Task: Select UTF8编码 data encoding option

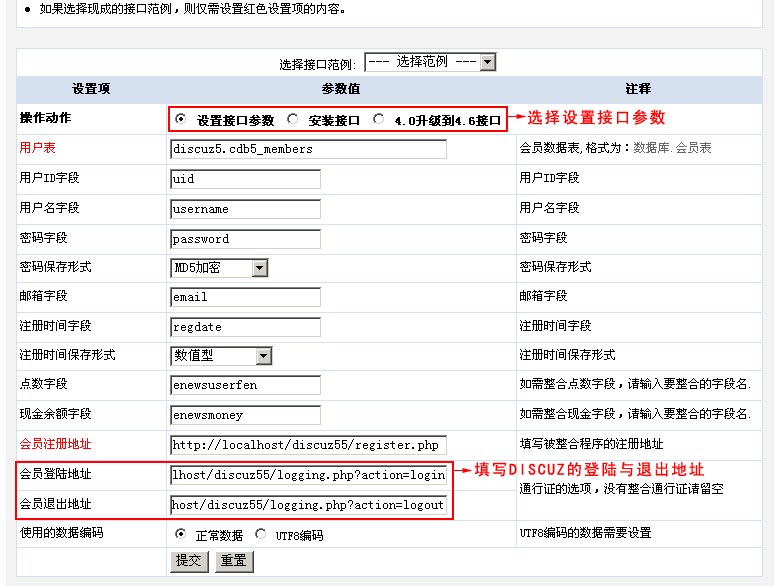Action: coord(262,535)
